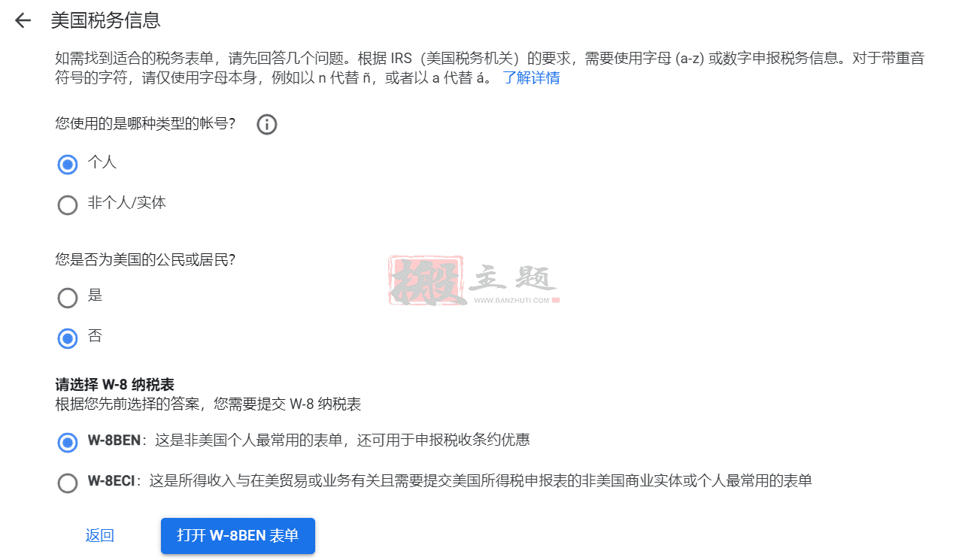Click the 美国税务信息 page title
Viewport: 953px width, 560px height.
[x=106, y=20]
